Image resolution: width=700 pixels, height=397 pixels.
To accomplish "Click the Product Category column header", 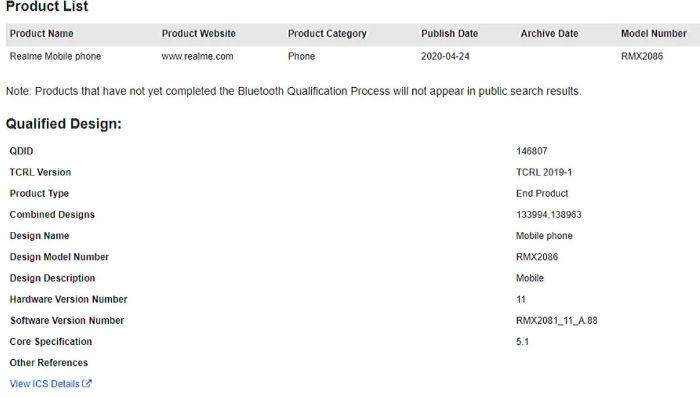I will coord(327,33).
